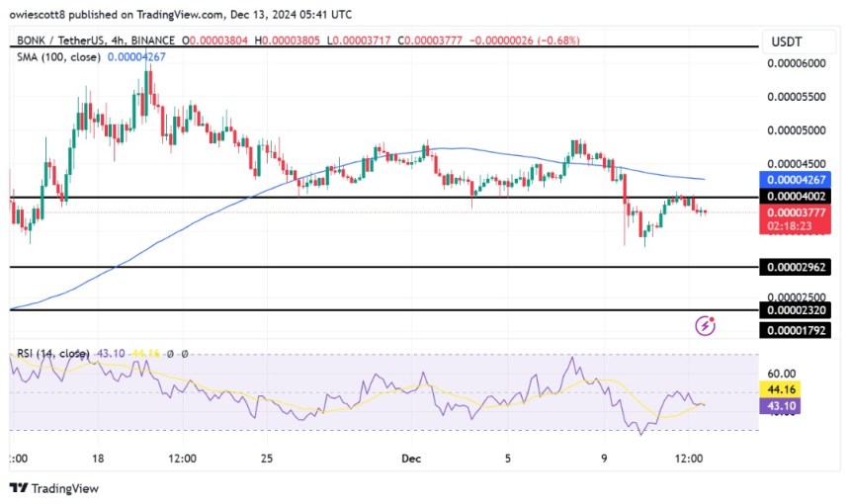
Task: Select the 0.00002320 horizontal line label
Action: (796, 310)
